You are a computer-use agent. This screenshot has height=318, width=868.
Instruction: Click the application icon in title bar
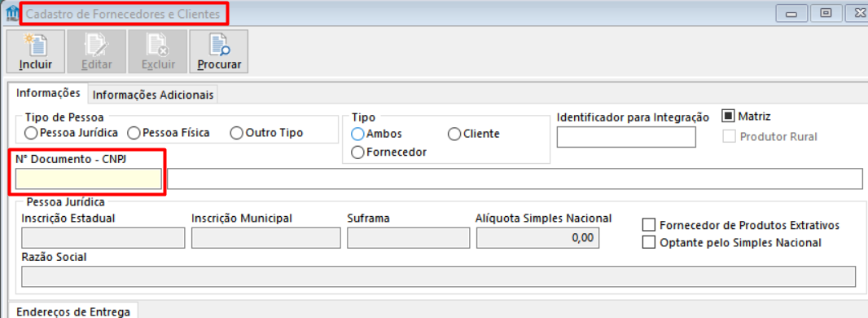pyautogui.click(x=11, y=13)
